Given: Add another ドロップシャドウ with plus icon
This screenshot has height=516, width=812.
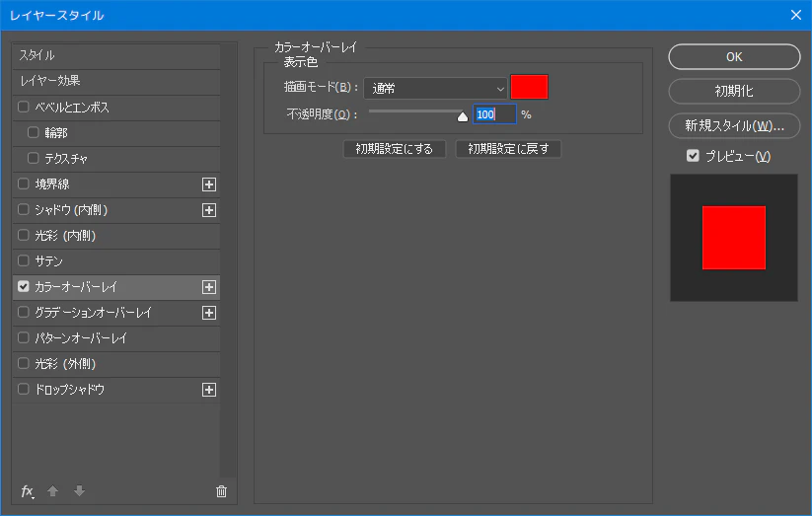Looking at the screenshot, I should coord(209,390).
